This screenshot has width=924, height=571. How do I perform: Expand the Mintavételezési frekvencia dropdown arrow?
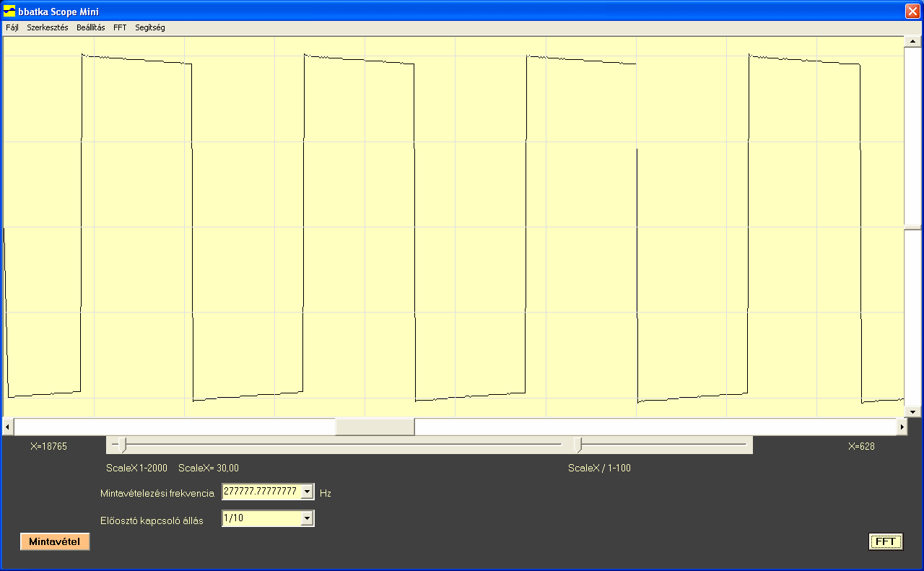(x=307, y=492)
